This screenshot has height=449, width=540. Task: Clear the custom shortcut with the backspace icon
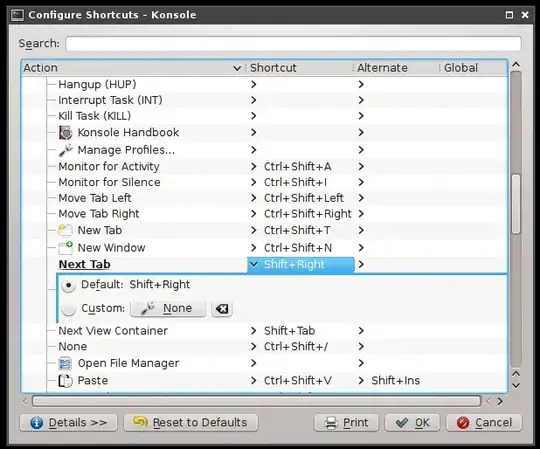coord(222,309)
